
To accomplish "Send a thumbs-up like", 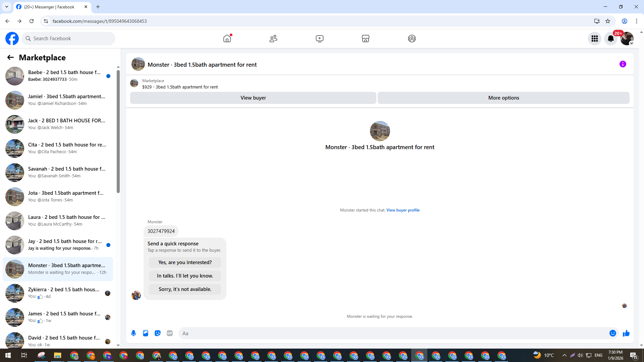I will tap(626, 333).
